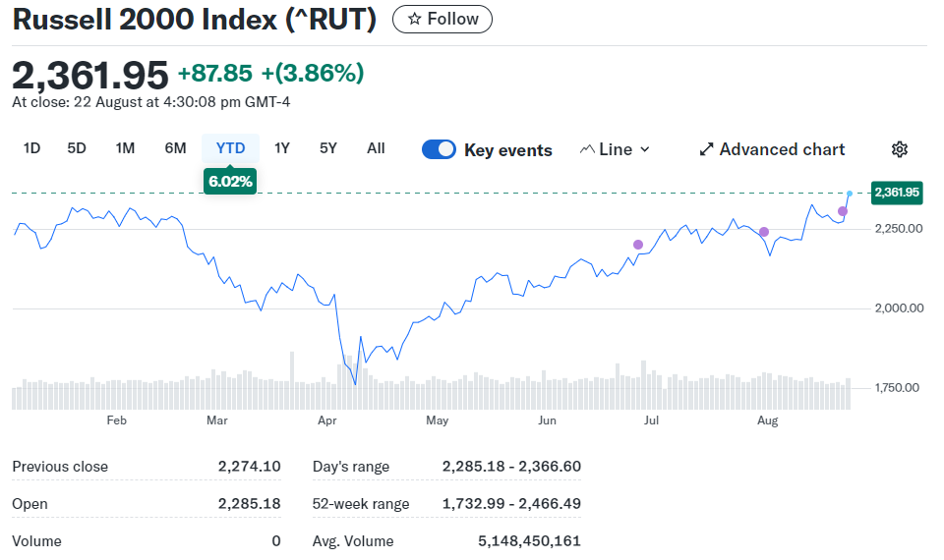Screen dimensions: 944x560
Task: Click the May month label on the chart
Action: (437, 420)
